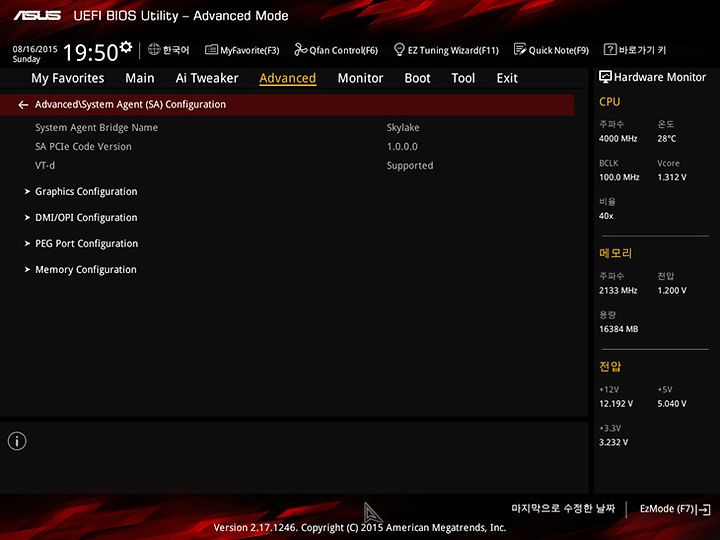Click the Supported value
Screen dimensions: 720x540
pyautogui.click(x=410, y=166)
